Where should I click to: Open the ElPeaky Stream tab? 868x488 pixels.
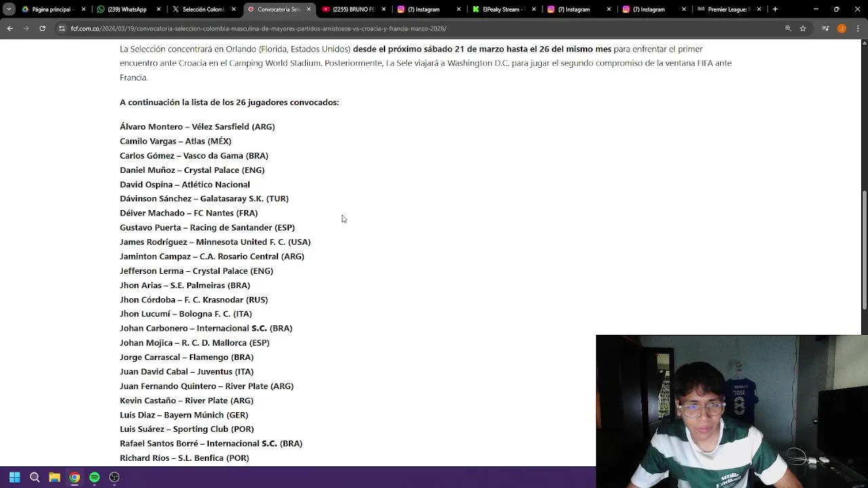pyautogui.click(x=502, y=9)
